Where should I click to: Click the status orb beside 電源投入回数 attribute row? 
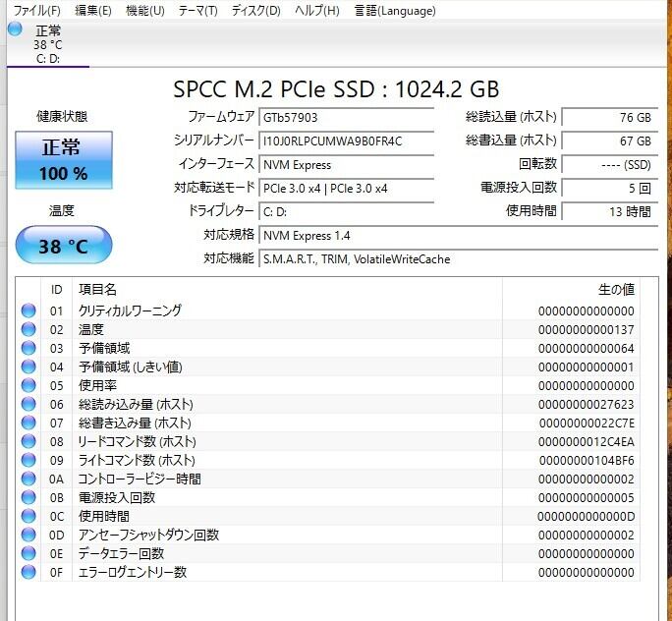[x=28, y=497]
